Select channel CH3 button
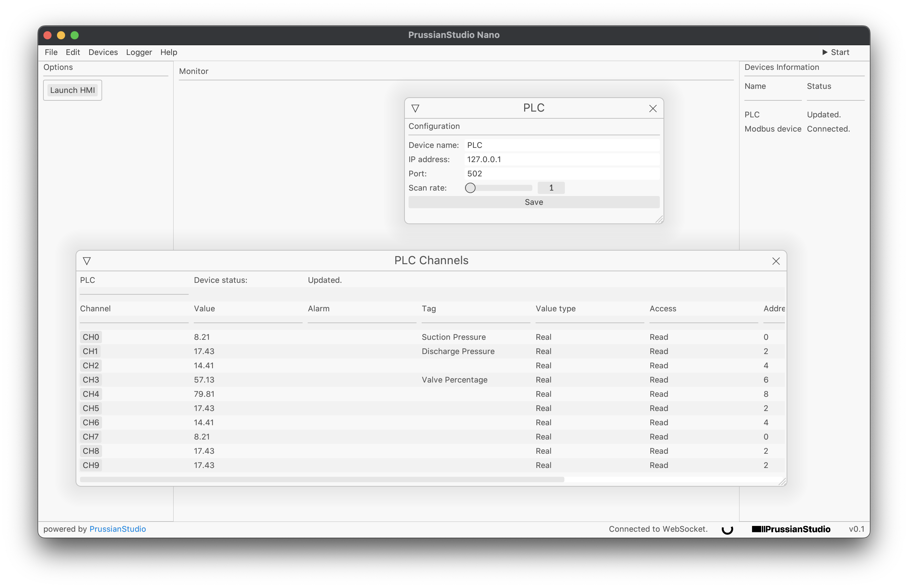Image resolution: width=908 pixels, height=588 pixels. (x=91, y=380)
